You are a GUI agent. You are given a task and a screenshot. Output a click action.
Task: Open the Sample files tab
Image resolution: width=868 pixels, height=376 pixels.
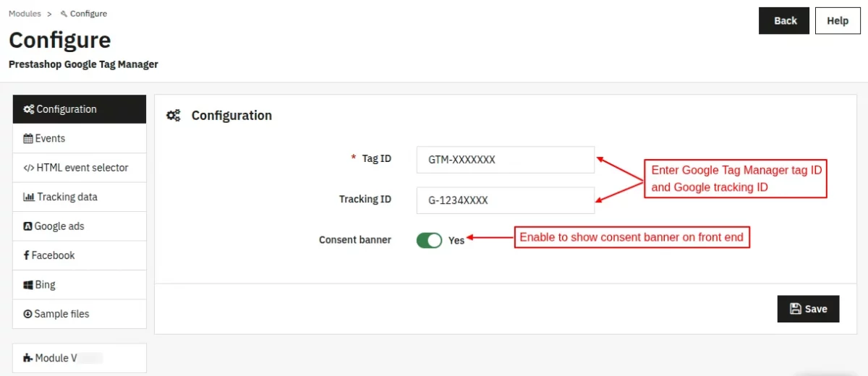point(80,314)
